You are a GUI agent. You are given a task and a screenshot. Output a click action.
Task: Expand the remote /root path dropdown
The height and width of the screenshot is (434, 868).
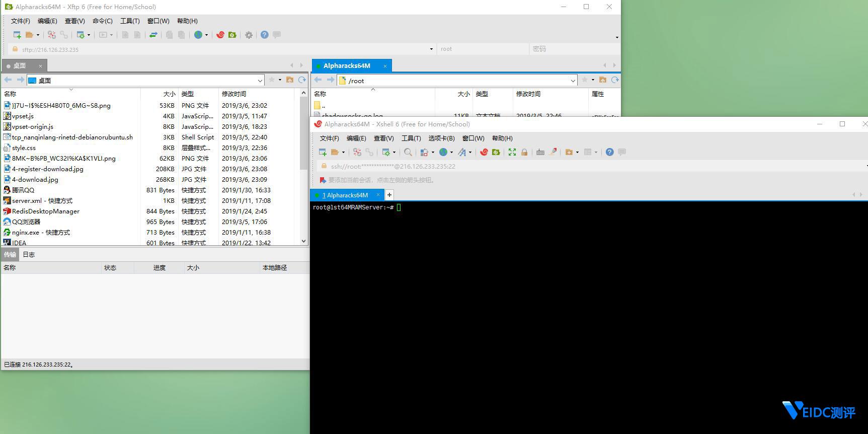573,81
